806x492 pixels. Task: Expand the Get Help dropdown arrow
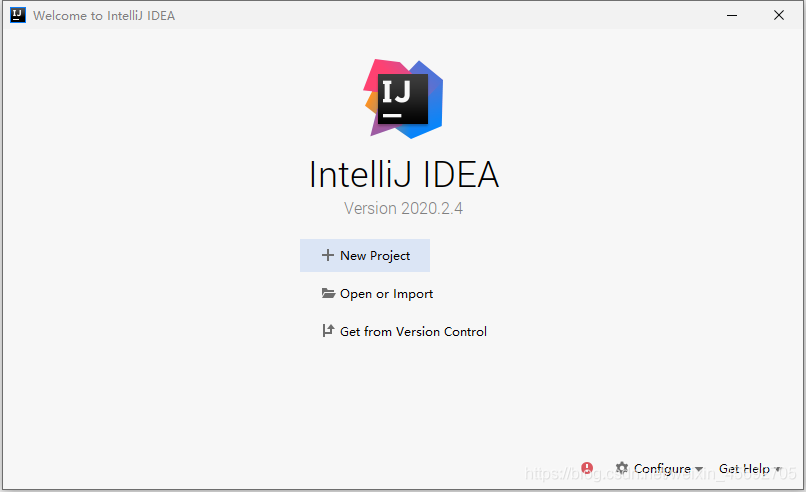[778, 469]
